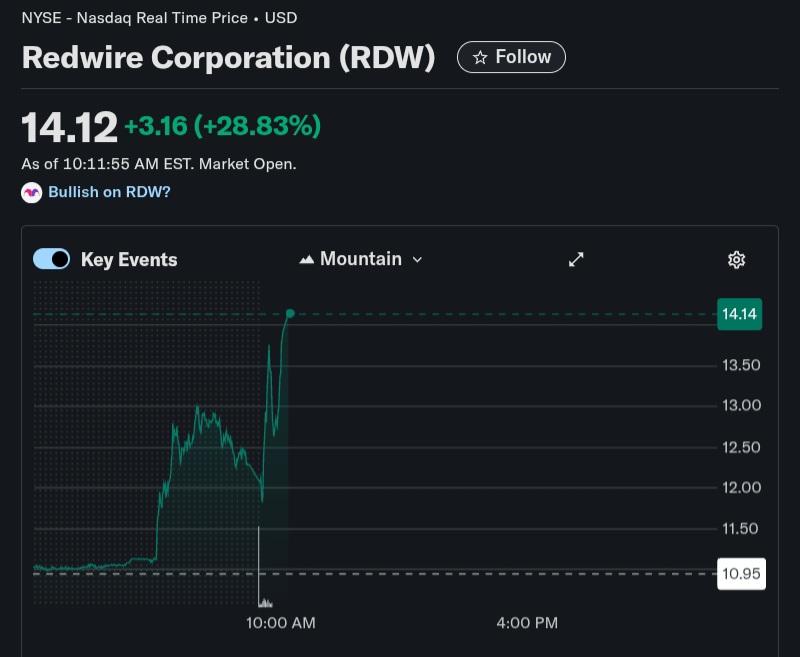This screenshot has width=800, height=657.
Task: Click the NYSE Nasdaq Real Time Price text
Action: pos(159,18)
